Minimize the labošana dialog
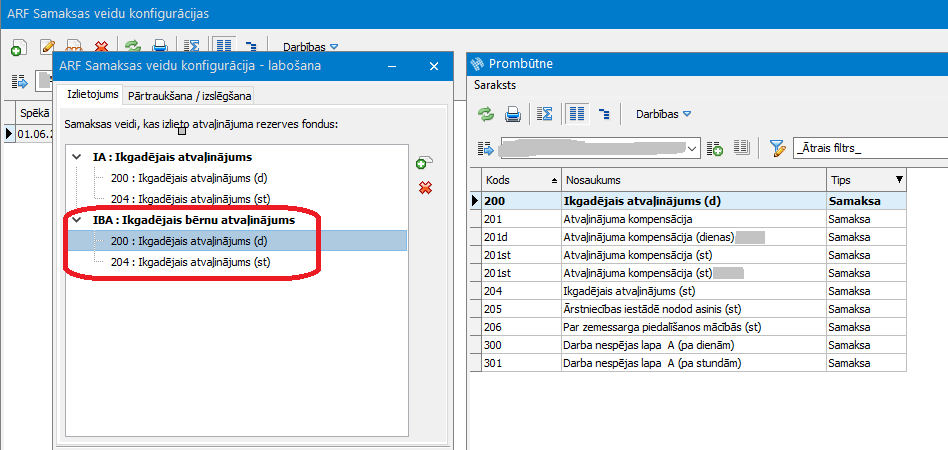 (x=392, y=67)
